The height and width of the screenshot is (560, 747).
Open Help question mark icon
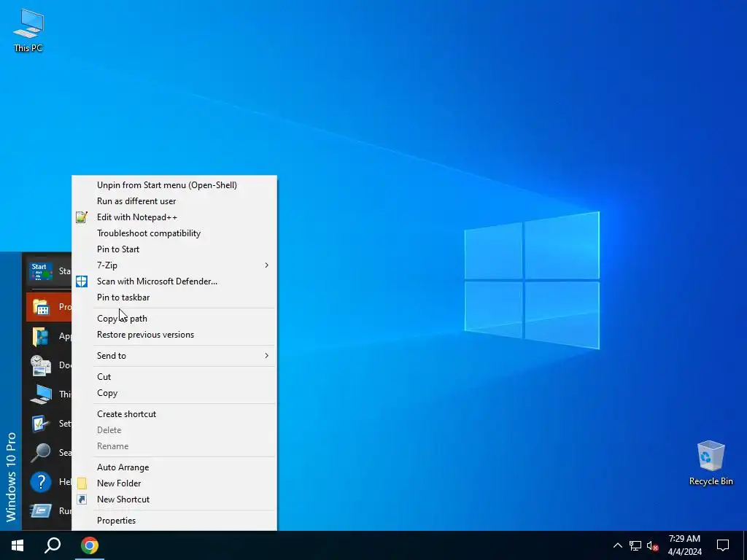tap(41, 482)
